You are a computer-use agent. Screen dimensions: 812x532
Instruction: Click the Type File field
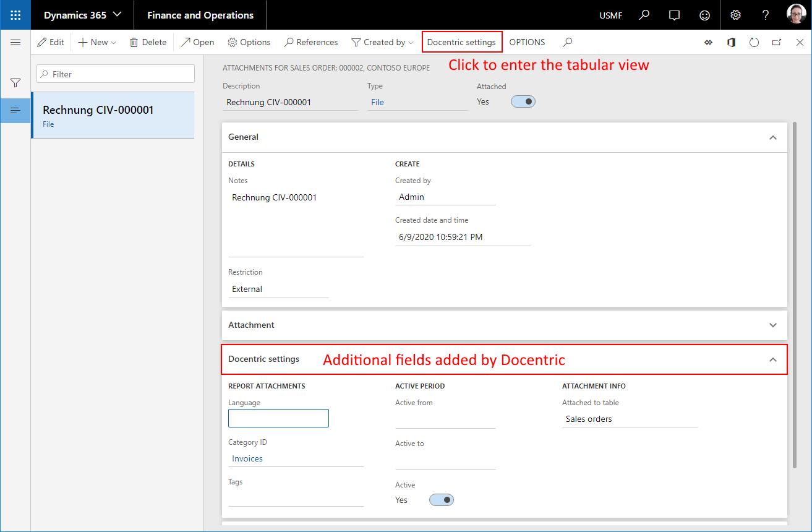(417, 102)
